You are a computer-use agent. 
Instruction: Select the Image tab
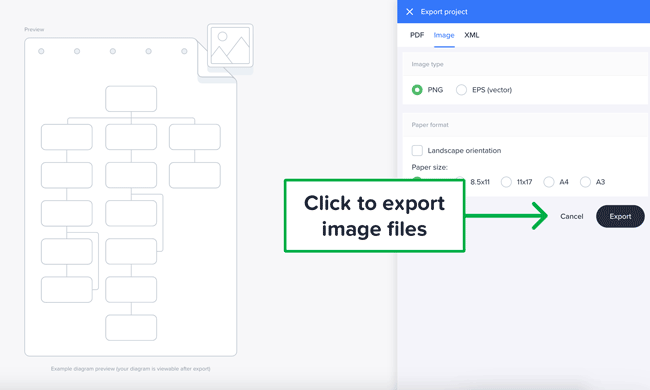[x=444, y=35]
